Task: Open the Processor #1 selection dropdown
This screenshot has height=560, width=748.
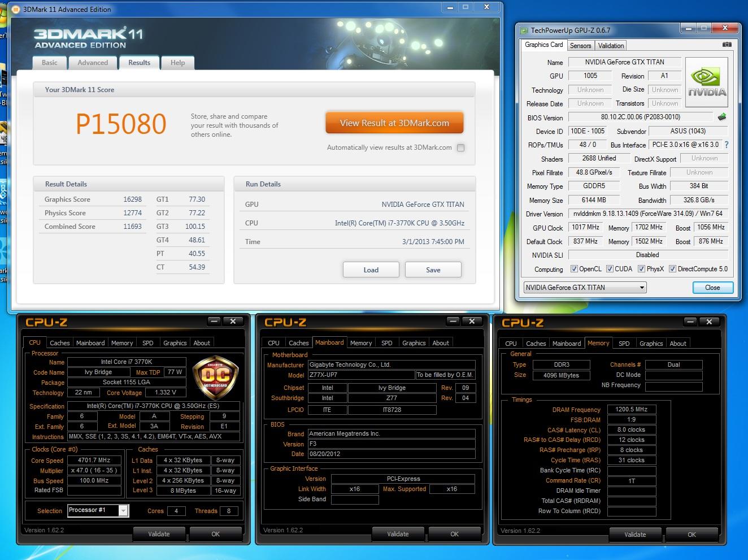Action: (98, 510)
